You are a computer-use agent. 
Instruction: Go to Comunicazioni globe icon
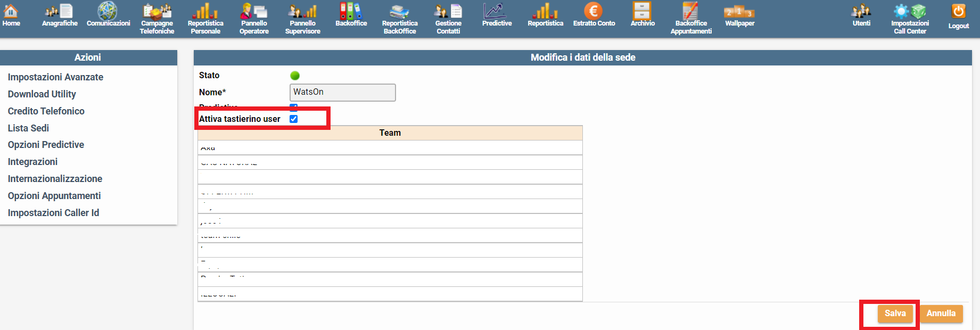pos(108,11)
